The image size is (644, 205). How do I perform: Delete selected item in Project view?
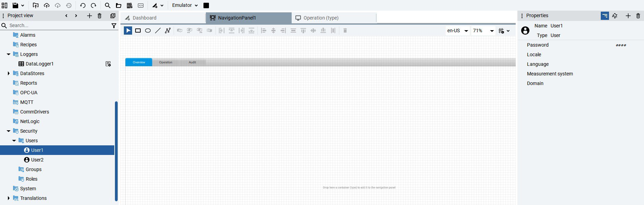click(x=99, y=16)
